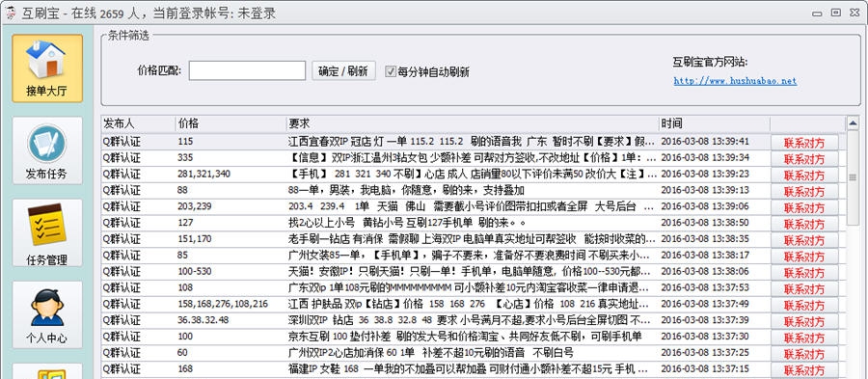Maximize the 互刷宝 window

click(x=836, y=13)
